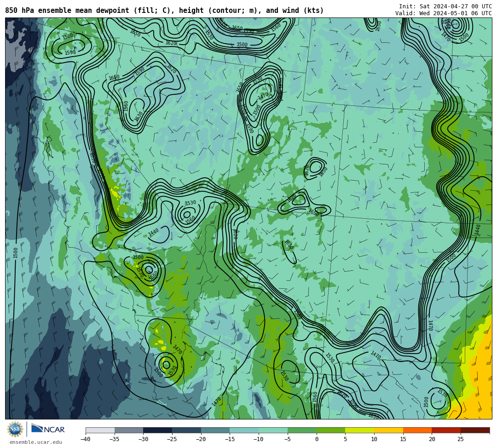Image resolution: width=497 pixels, height=448 pixels.
Task: Click the 25 colorbar tick label
Action: pos(461,439)
